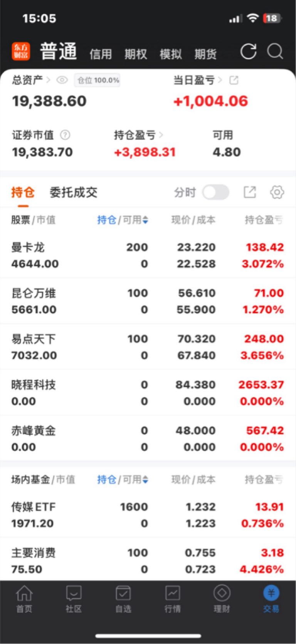
Task: Tap stocks 现价/成本 column header
Action: (193, 220)
